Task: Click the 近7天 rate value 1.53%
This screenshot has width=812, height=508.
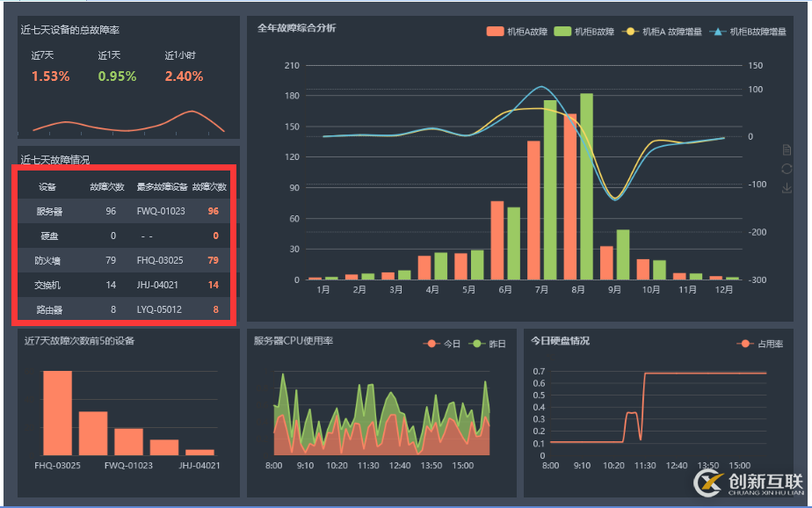Action: 50,76
